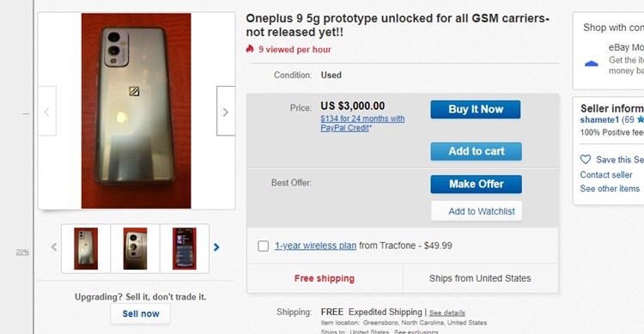Click the heart icon to save seller
This screenshot has height=334, width=644.
click(x=586, y=160)
